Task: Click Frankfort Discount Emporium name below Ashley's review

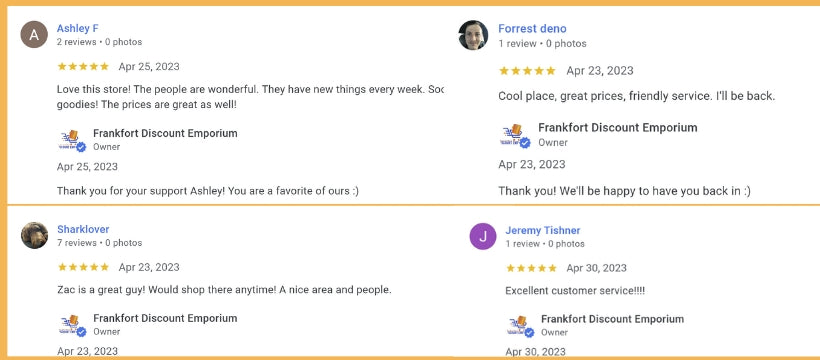Action: pyautogui.click(x=165, y=133)
